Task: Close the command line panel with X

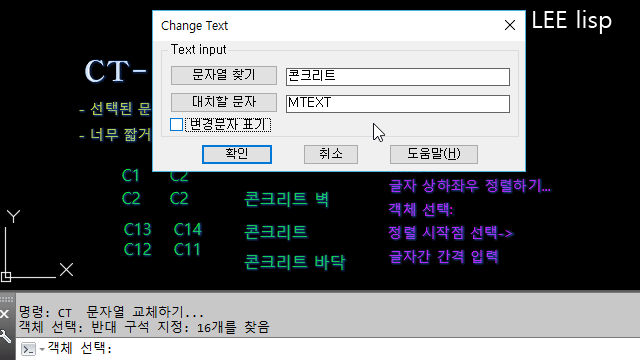Action: pos(4,314)
